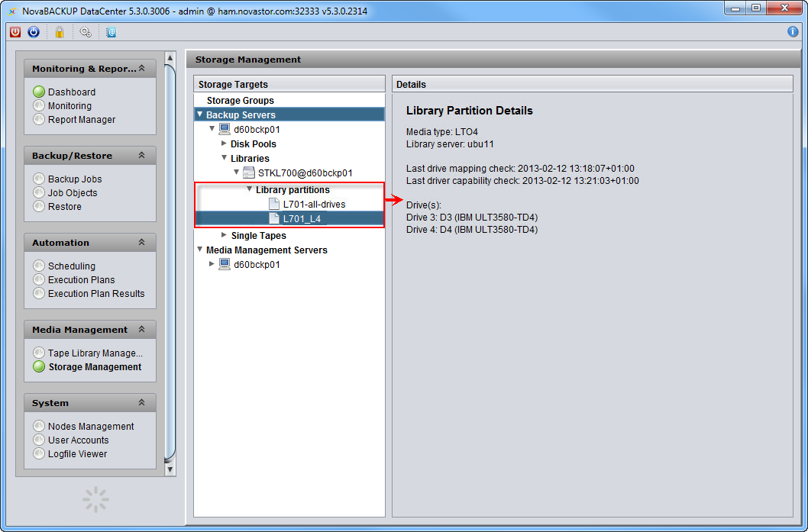Click the Job Objects label
The width and height of the screenshot is (808, 532).
pyautogui.click(x=73, y=193)
